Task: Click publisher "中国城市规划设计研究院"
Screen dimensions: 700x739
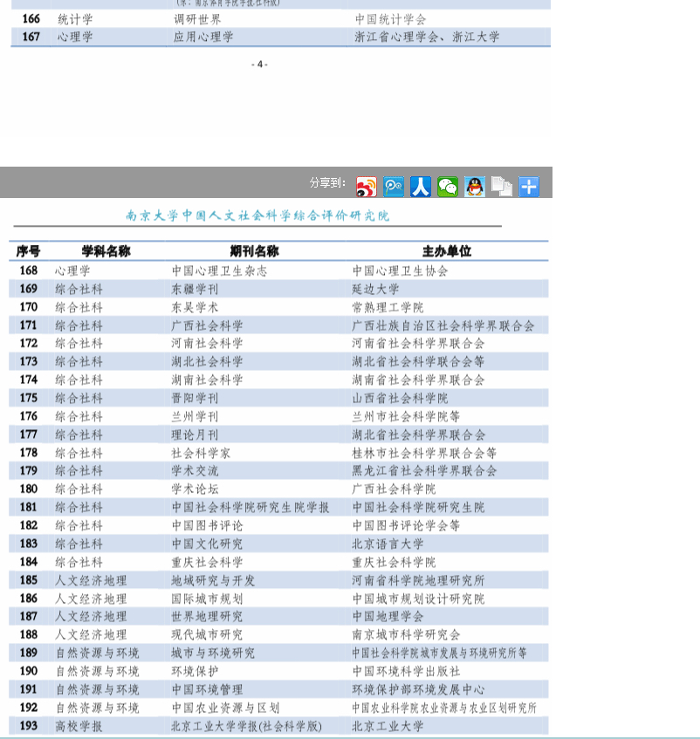Action: [418, 599]
